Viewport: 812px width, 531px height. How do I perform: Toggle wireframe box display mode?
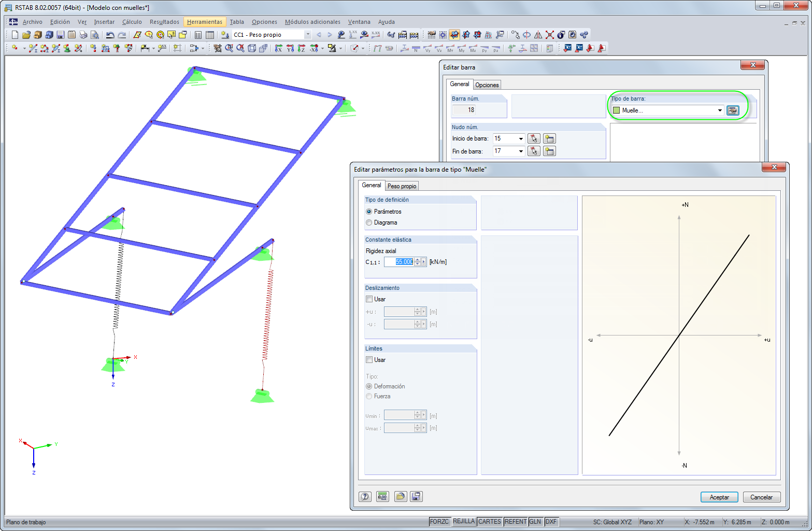(252, 48)
